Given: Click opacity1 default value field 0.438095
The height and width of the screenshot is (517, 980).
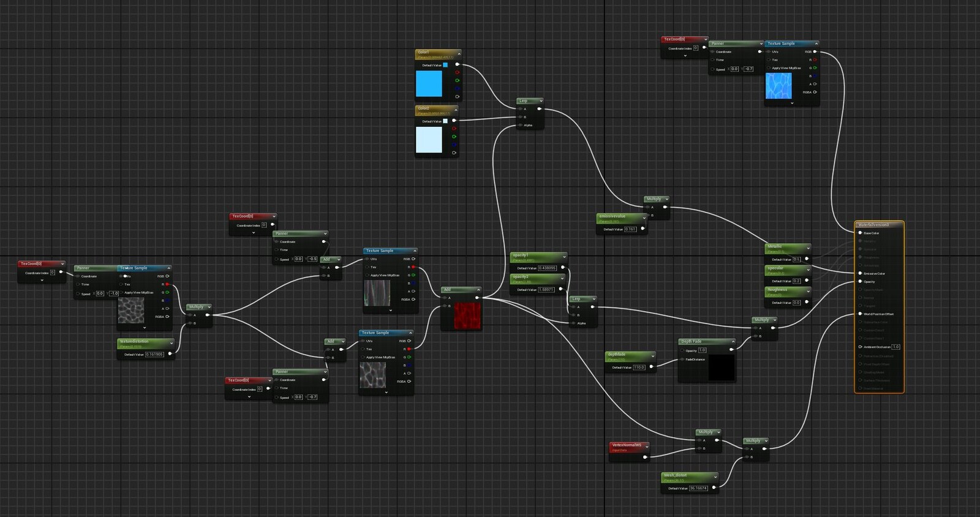Looking at the screenshot, I should tap(547, 268).
